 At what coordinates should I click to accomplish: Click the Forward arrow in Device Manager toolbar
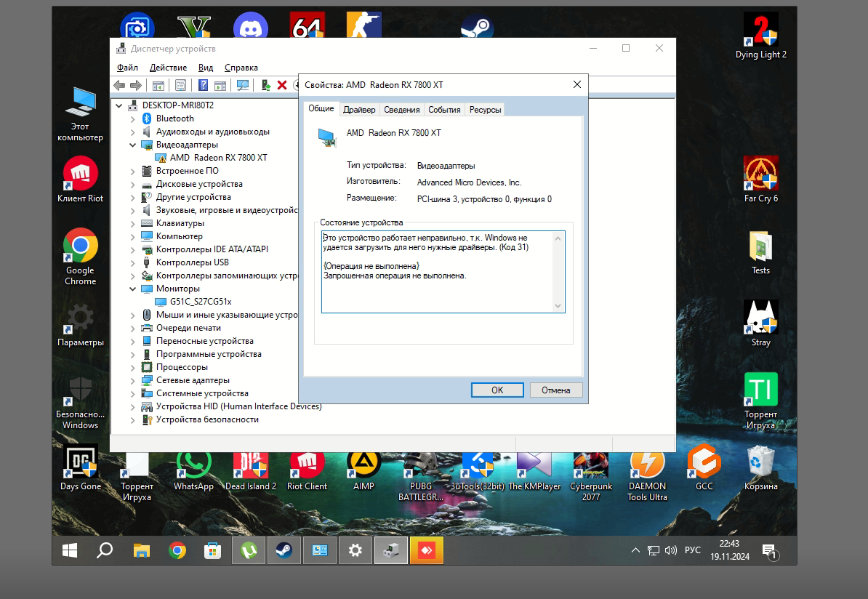136,85
